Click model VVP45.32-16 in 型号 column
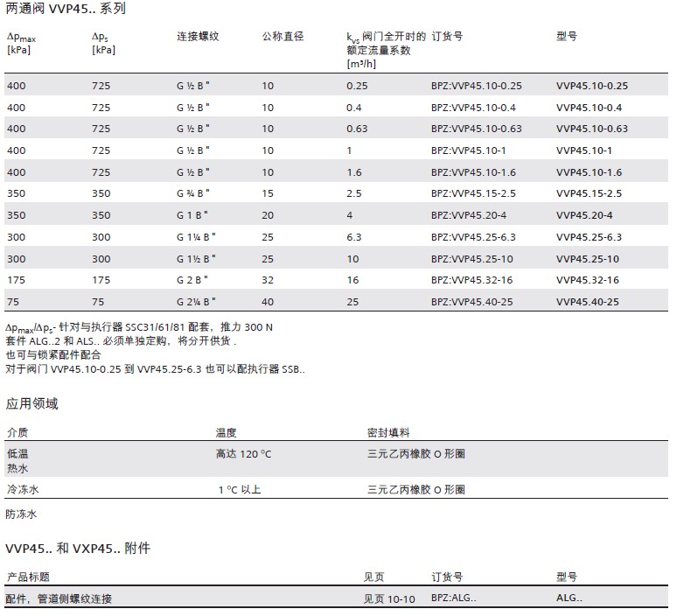Image resolution: width=677 pixels, height=616 pixels. coord(588,280)
